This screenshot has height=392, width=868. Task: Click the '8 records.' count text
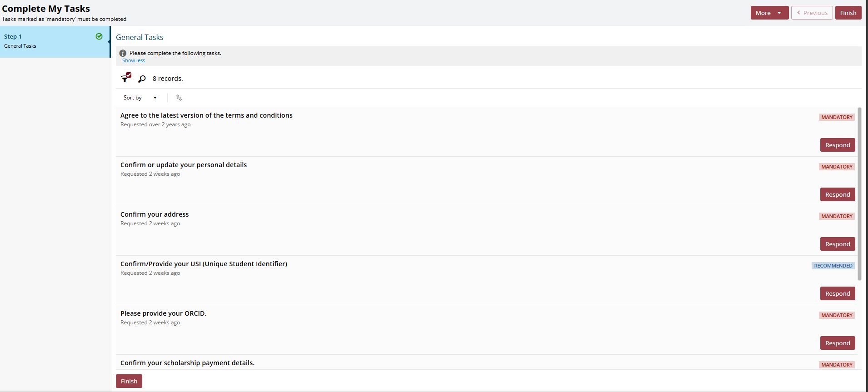click(168, 79)
